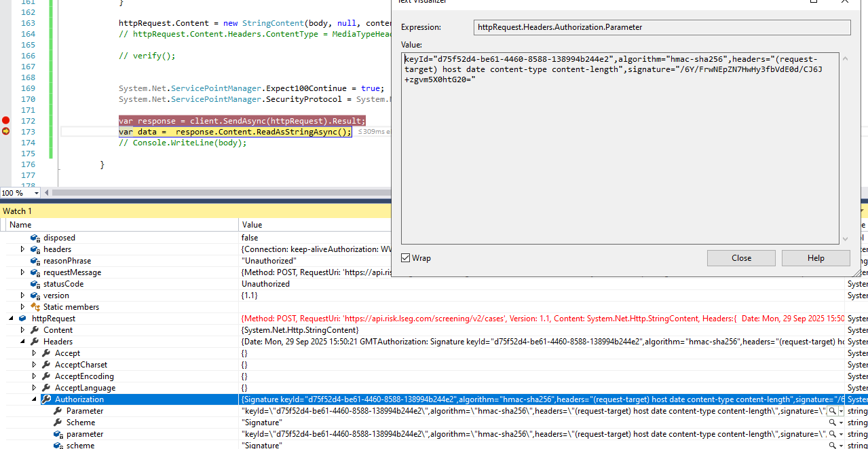Image resolution: width=868 pixels, height=449 pixels.
Task: Click inside the Value text box
Action: pos(620,148)
